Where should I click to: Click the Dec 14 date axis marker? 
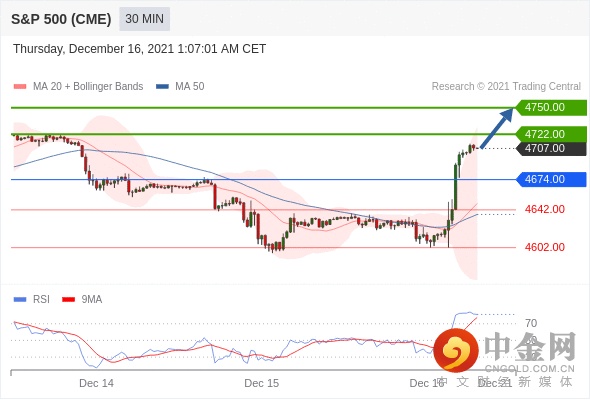[96, 383]
